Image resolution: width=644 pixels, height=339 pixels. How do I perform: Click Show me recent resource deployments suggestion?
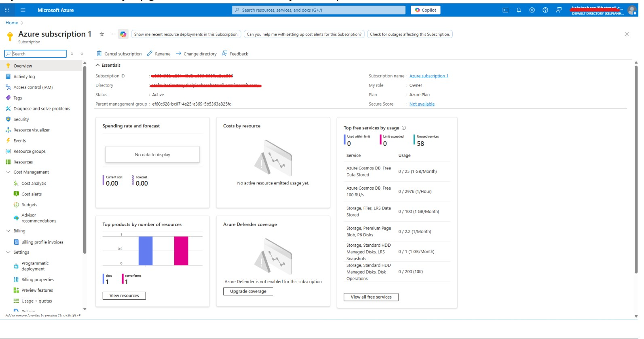tap(186, 34)
